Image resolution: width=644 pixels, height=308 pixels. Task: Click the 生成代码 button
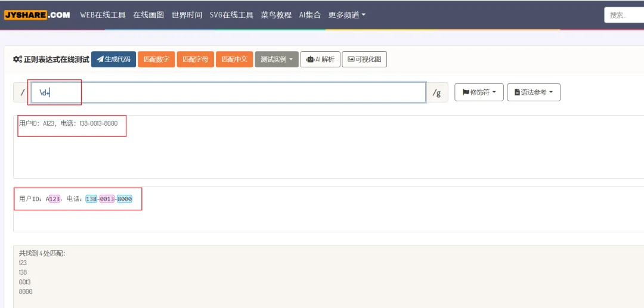tap(113, 59)
